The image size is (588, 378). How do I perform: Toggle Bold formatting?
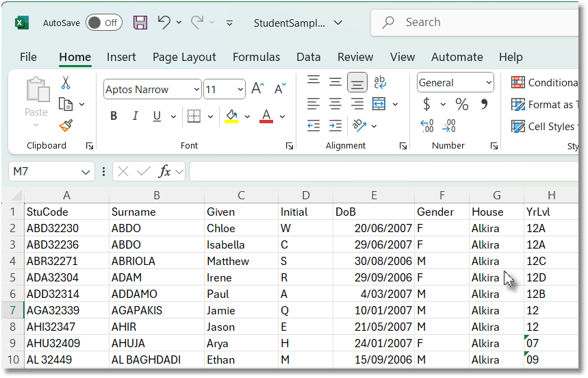click(114, 116)
